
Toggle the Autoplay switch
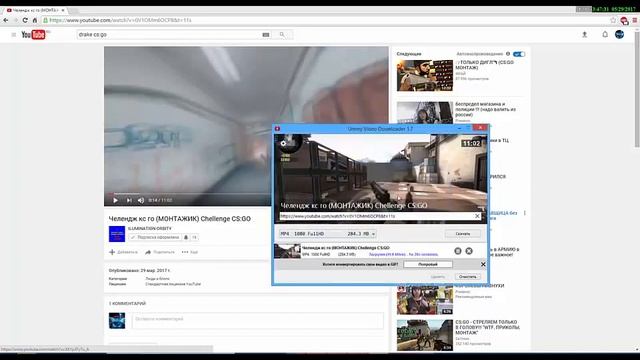(x=519, y=54)
